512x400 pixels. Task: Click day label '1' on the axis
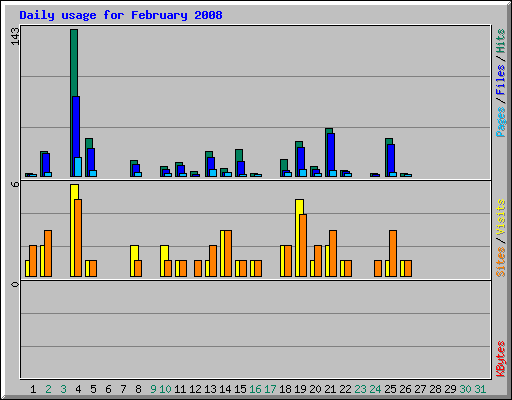[x=33, y=389]
